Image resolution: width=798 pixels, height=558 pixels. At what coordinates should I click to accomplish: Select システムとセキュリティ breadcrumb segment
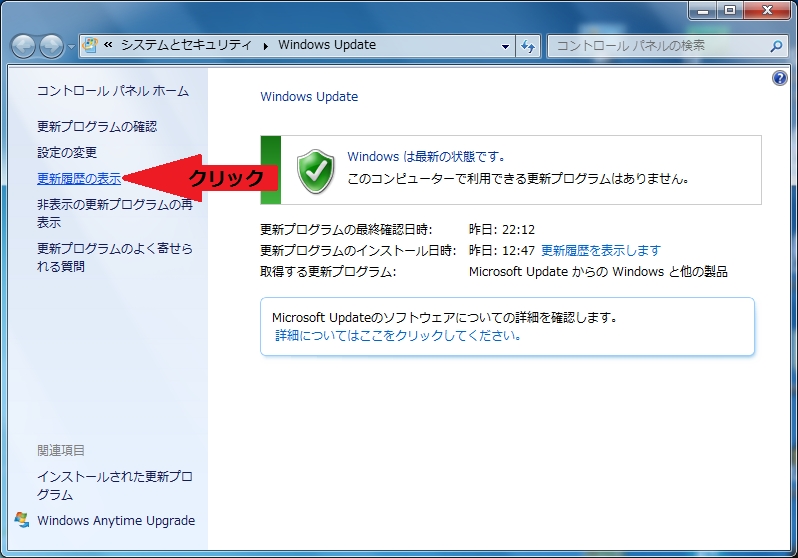[186, 45]
